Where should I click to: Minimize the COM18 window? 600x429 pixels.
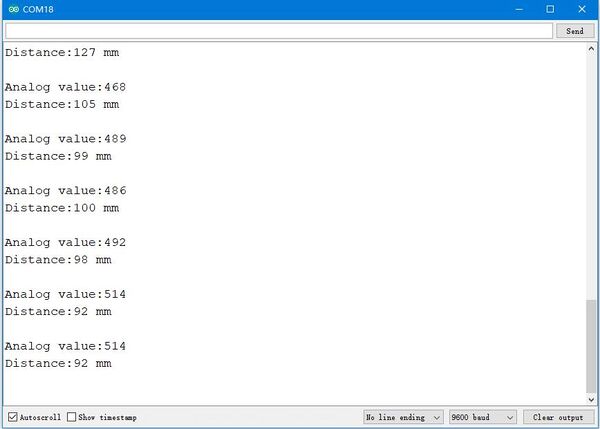519,9
